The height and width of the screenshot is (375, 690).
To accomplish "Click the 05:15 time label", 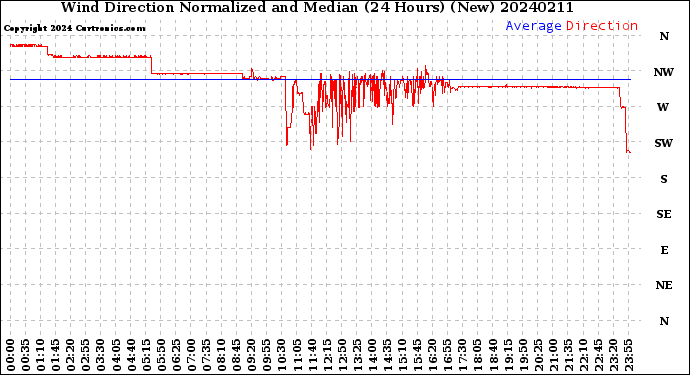I will (x=146, y=355).
